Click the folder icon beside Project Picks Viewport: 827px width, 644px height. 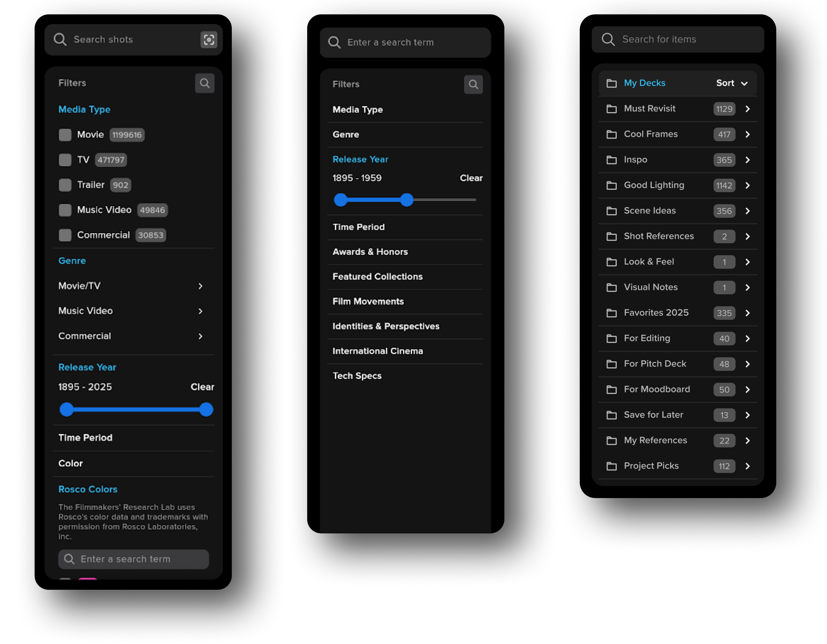click(611, 466)
